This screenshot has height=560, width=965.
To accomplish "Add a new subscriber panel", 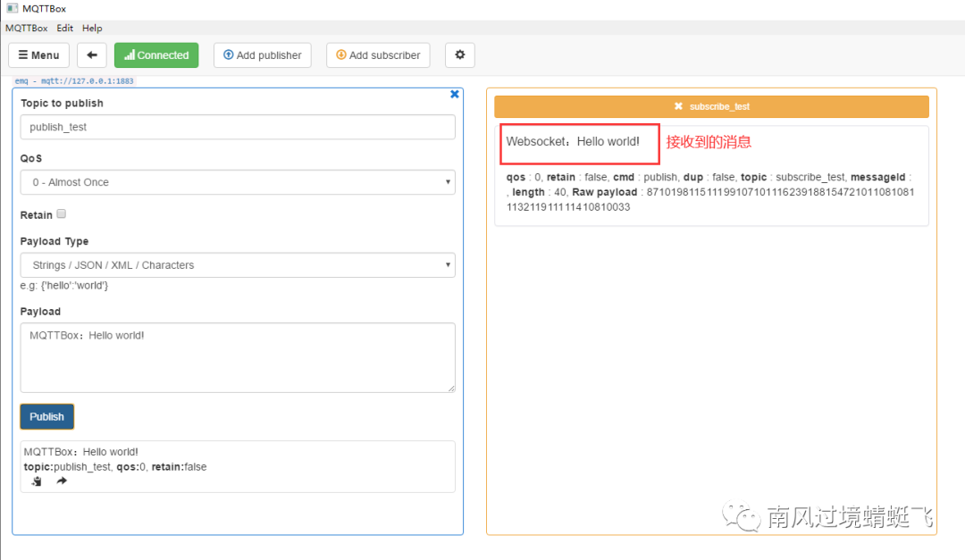I will (378, 54).
